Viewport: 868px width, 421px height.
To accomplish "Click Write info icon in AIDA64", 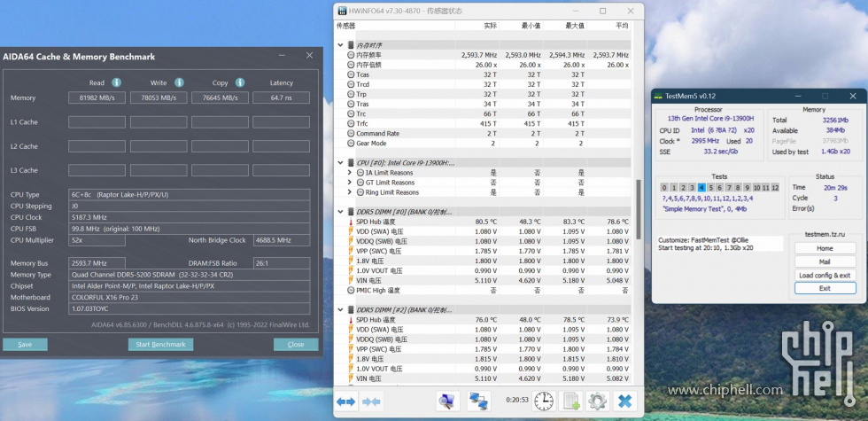I will pos(179,82).
